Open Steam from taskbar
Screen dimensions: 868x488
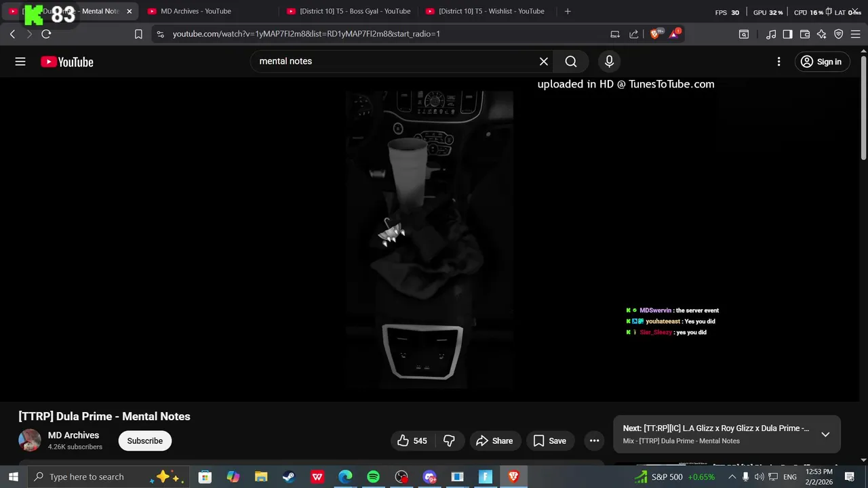(x=289, y=477)
